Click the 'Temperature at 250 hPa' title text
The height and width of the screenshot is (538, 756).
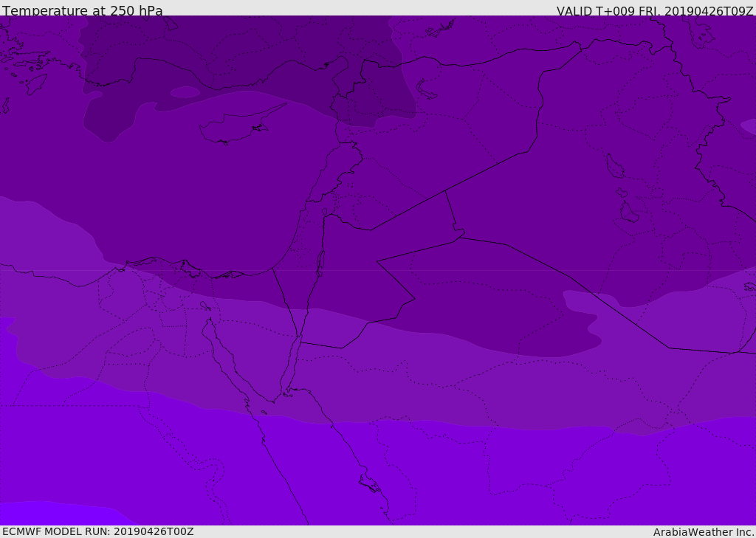coord(83,10)
